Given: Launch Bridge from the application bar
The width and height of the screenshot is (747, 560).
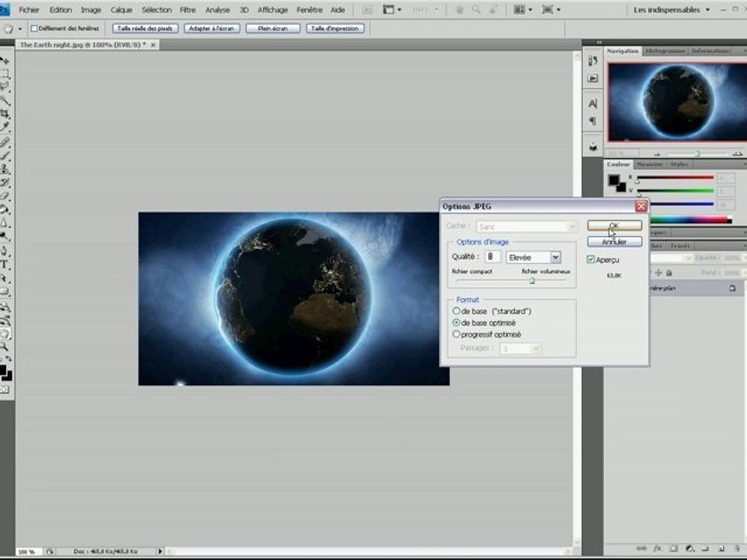Looking at the screenshot, I should click(x=367, y=9).
